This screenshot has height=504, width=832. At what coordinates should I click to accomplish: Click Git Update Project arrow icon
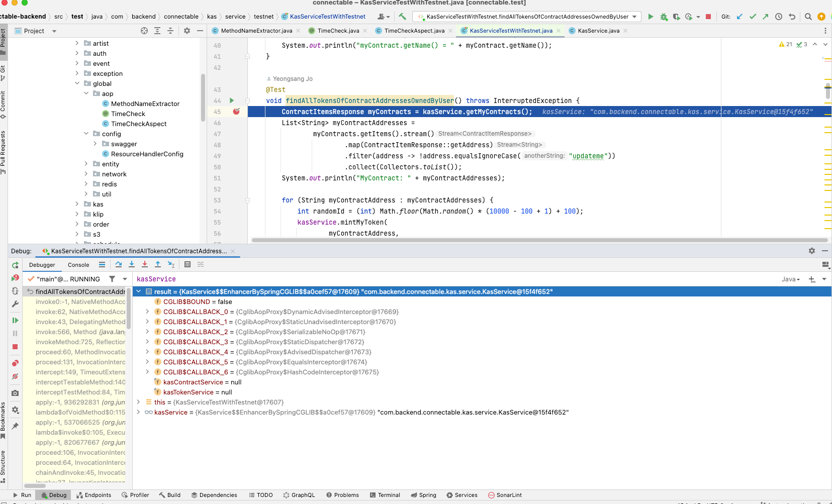point(739,17)
